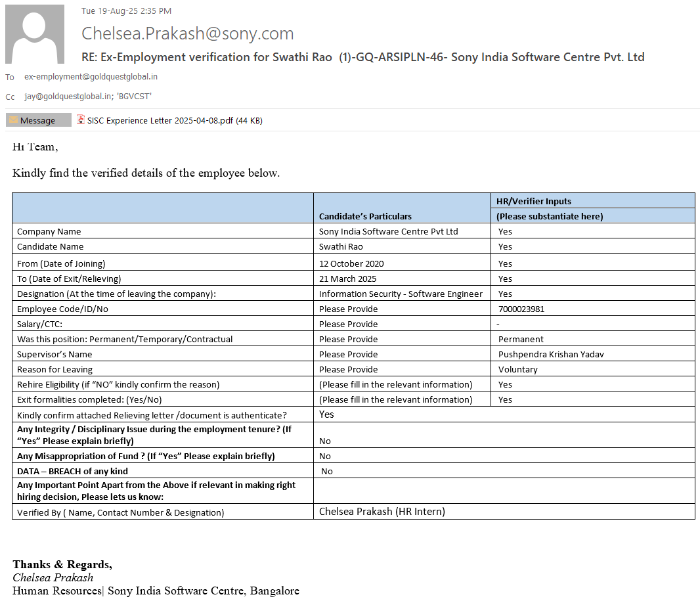The image size is (700, 603).
Task: Click recipient ex-employment@goldquestglobal.in
Action: [x=91, y=77]
